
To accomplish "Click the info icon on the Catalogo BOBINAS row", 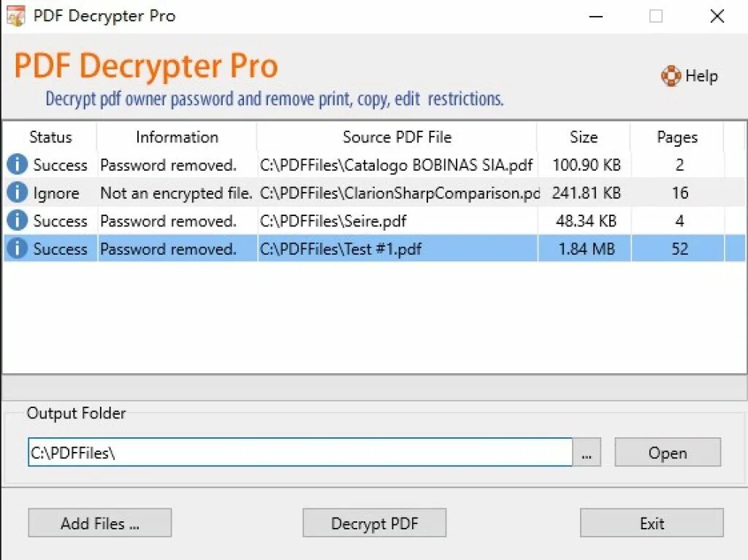I will [x=17, y=165].
